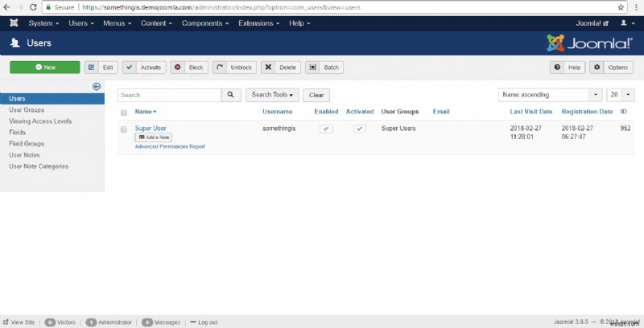Select the Super User row checkbox
The image size is (644, 328).
pos(124,129)
